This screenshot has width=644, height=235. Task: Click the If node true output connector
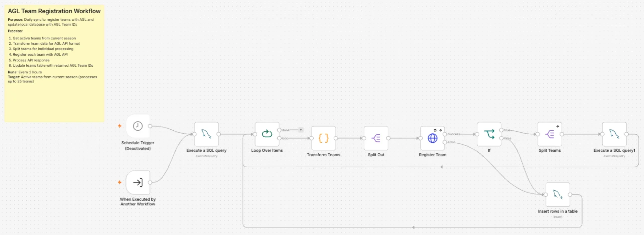pos(501,130)
